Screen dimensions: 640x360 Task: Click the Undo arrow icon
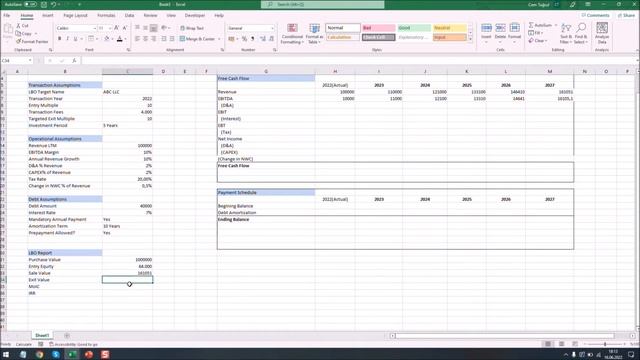click(53, 4)
